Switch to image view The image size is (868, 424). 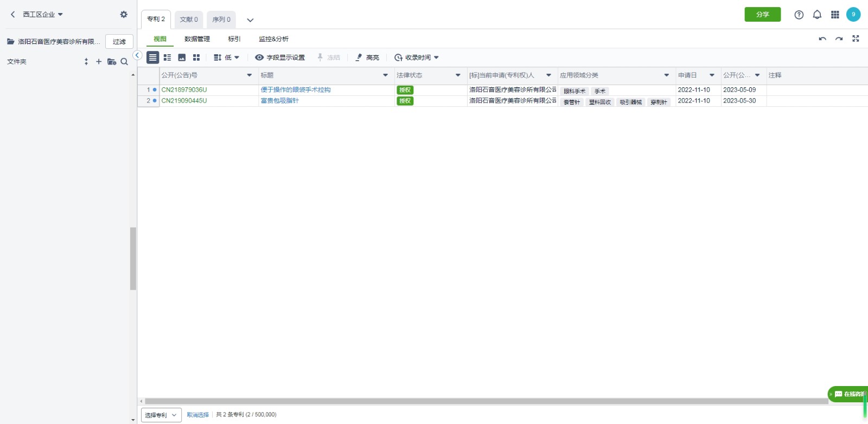[182, 57]
